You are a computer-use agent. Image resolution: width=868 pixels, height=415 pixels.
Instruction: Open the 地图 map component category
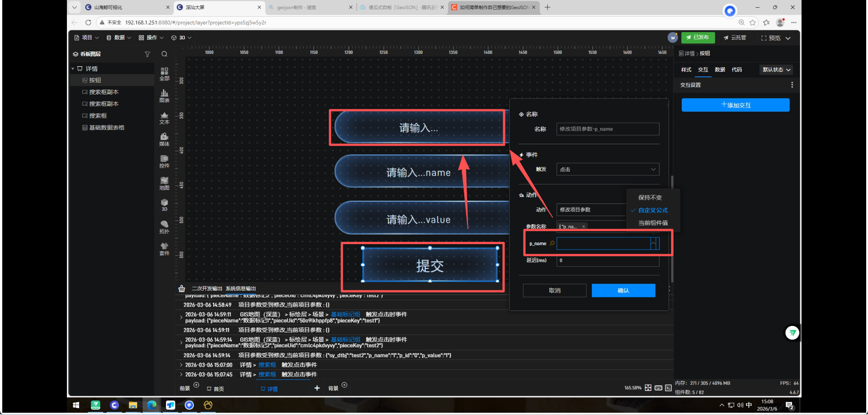(x=164, y=183)
